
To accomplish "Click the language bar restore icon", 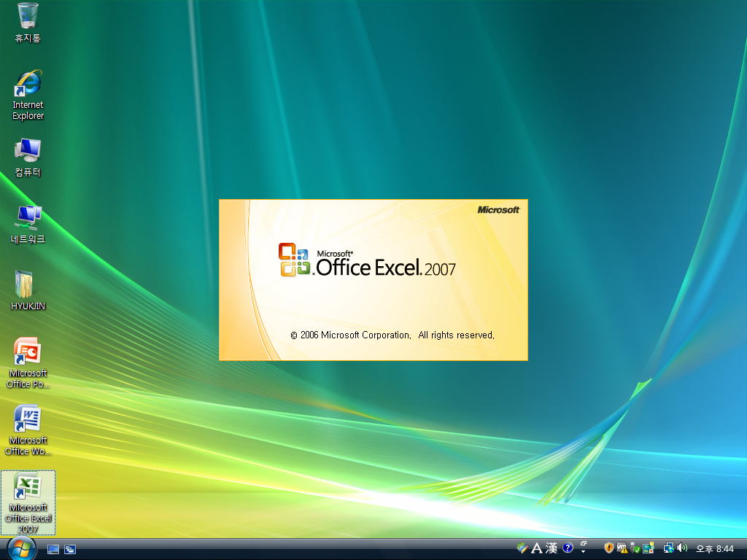I will tap(583, 543).
